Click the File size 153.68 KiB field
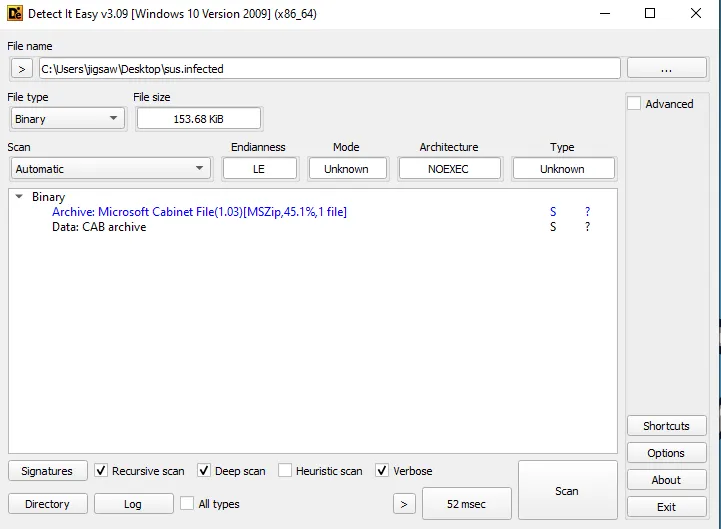 click(x=199, y=119)
